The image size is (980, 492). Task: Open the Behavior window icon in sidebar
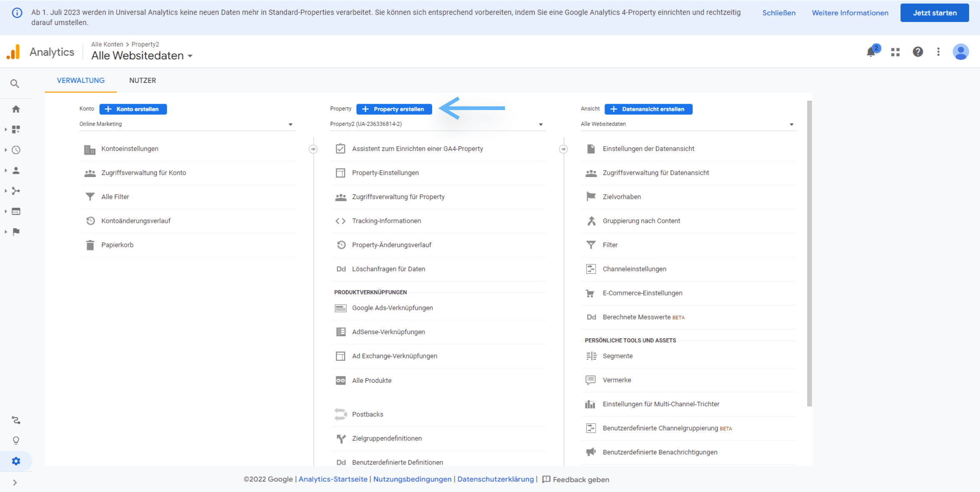(x=16, y=211)
